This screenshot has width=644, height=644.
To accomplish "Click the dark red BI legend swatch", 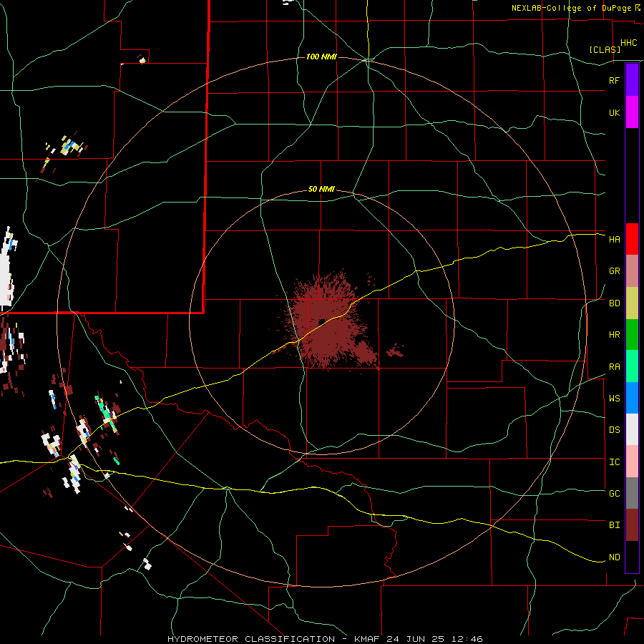I will click(x=632, y=525).
